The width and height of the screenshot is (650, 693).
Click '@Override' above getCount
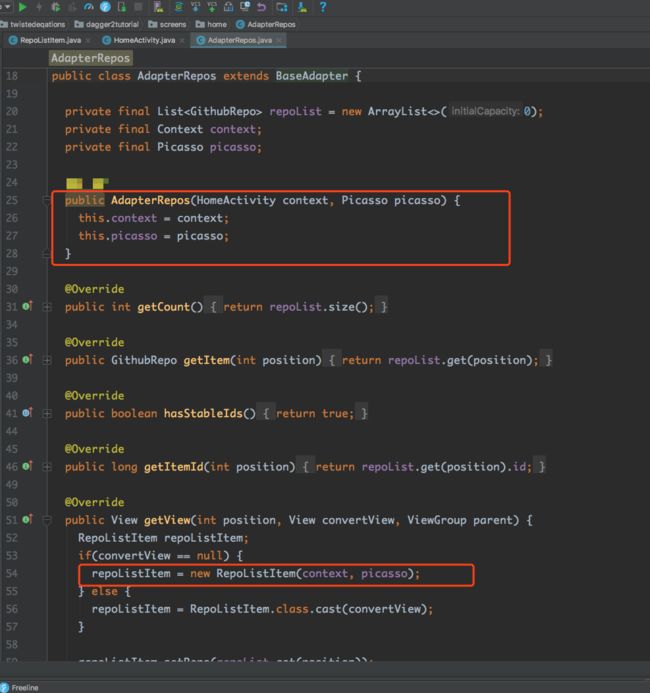(95, 289)
